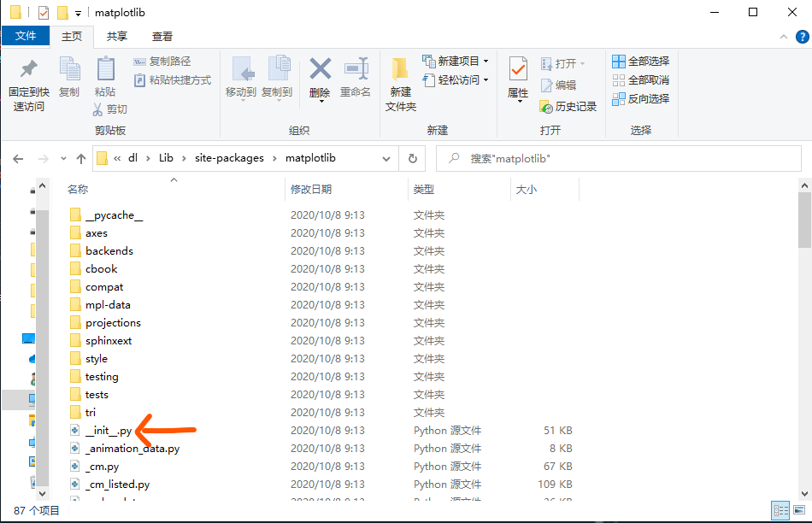
Task: Select the testing folder
Action: 102,377
